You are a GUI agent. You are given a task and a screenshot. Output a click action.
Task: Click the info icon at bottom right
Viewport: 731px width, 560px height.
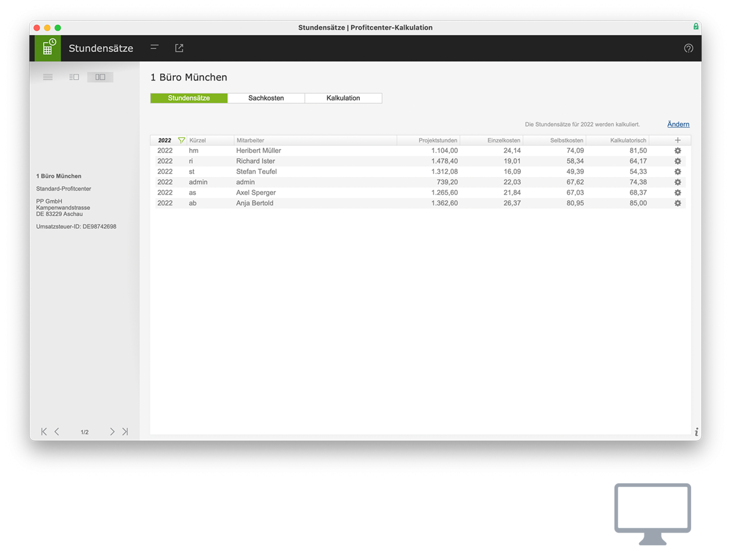pos(696,432)
